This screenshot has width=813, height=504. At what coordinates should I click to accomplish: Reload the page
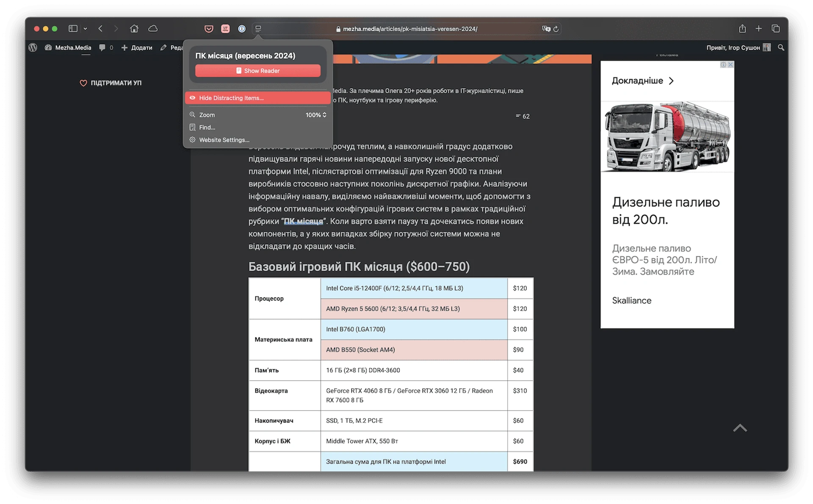tap(556, 29)
